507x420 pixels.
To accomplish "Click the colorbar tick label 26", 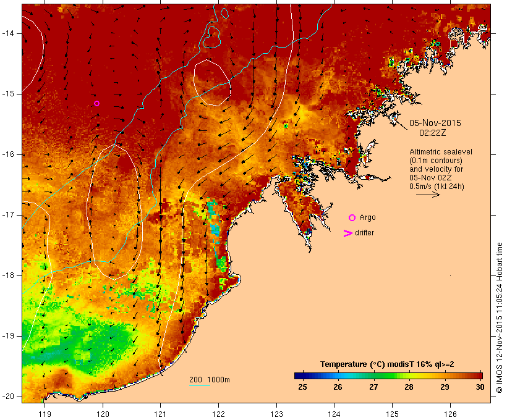I will (338, 387).
